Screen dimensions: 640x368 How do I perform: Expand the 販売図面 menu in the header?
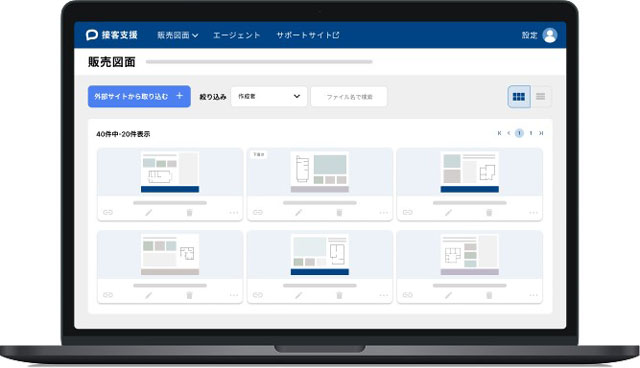[x=178, y=35]
